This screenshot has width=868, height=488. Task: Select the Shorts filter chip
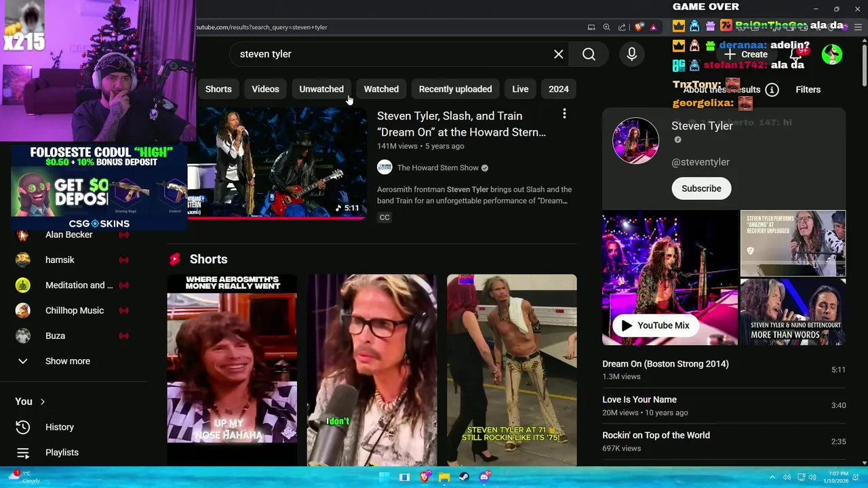click(218, 89)
